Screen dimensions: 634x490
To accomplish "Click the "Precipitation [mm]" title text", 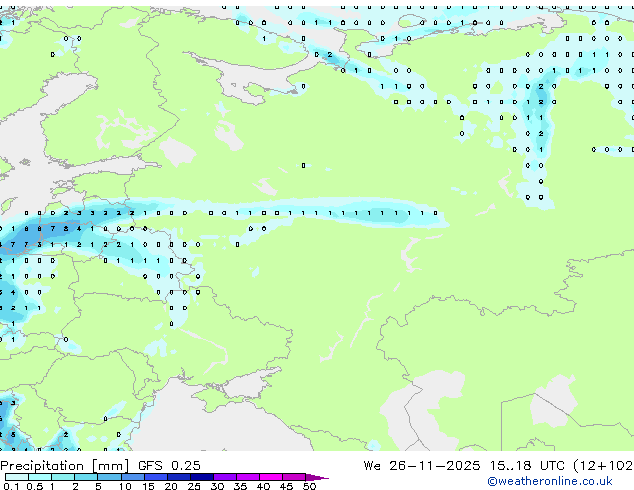I will tap(65, 466).
